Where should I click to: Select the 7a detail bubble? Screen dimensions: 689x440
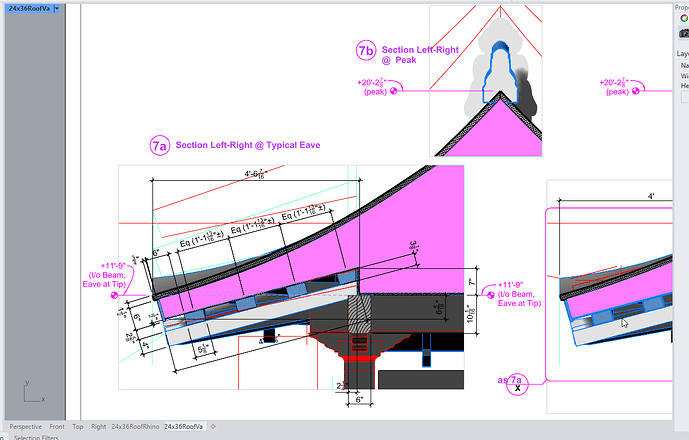pos(160,145)
